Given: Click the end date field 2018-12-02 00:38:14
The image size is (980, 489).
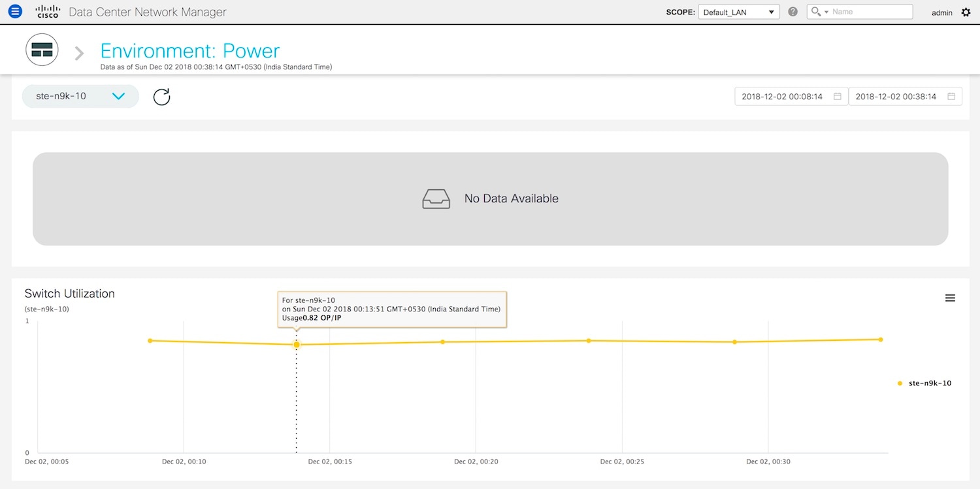Looking at the screenshot, I should pyautogui.click(x=905, y=97).
